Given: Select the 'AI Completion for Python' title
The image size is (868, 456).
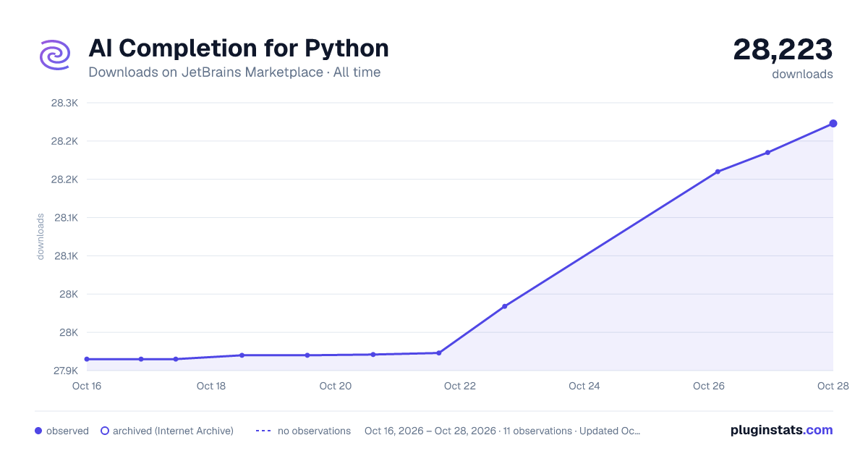Looking at the screenshot, I should coord(239,48).
